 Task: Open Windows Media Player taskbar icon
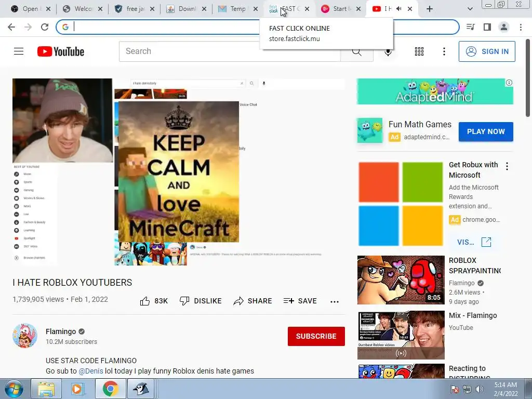(x=77, y=389)
